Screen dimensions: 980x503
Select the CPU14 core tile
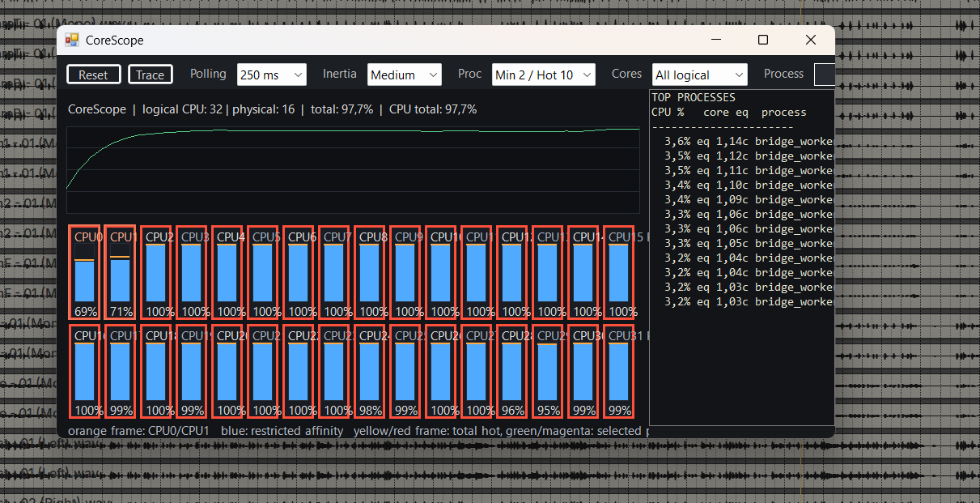coord(583,272)
